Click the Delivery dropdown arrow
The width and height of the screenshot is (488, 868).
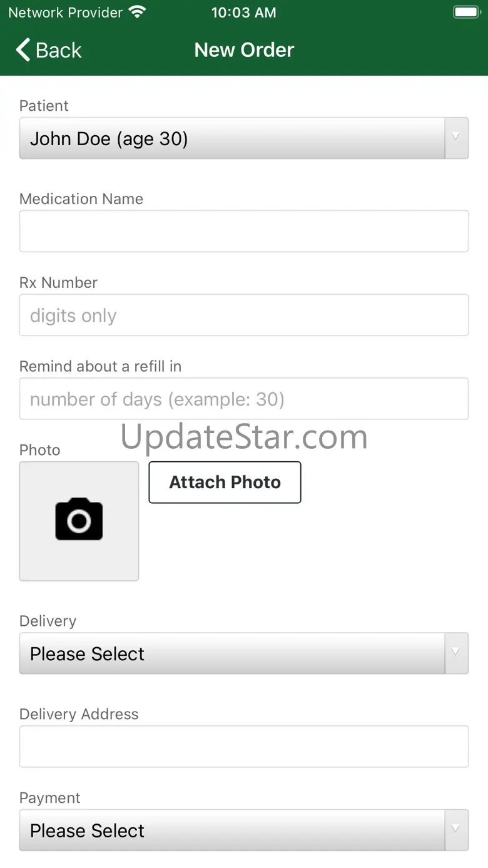[456, 653]
